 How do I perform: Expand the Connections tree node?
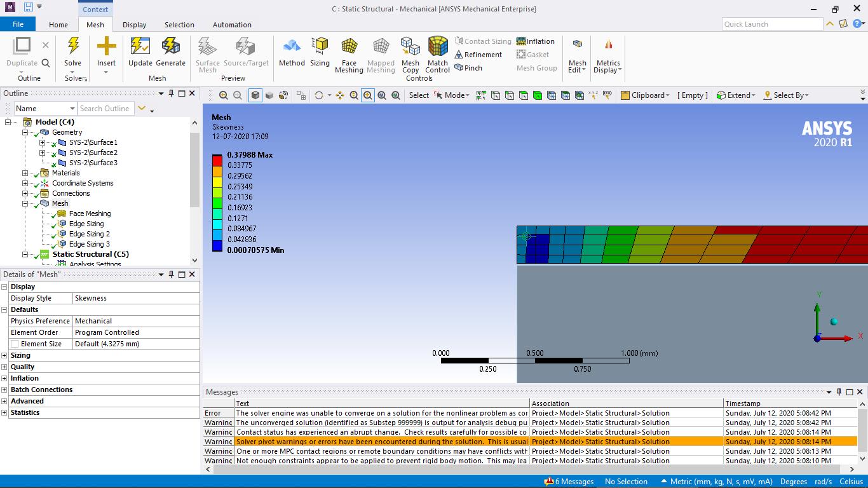pyautogui.click(x=25, y=193)
